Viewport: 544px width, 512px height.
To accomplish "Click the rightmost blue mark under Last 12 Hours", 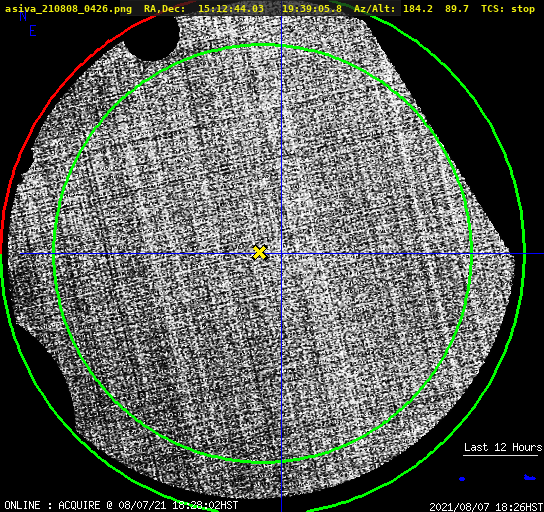I will [529, 478].
